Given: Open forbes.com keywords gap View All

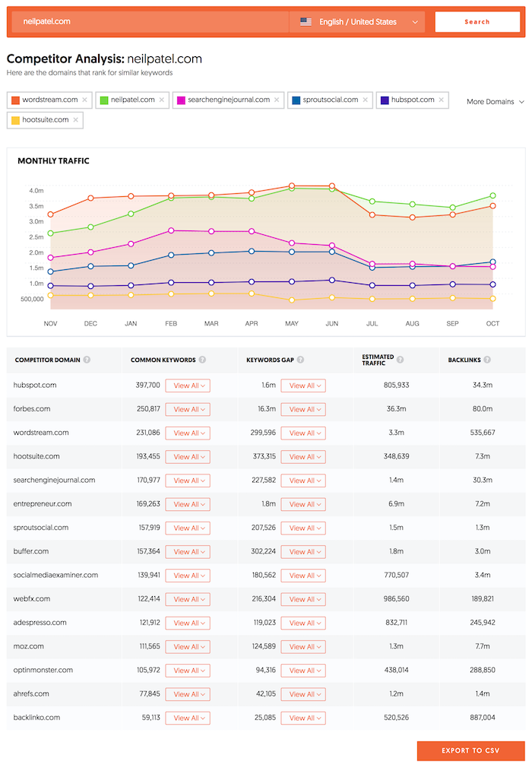Looking at the screenshot, I should tap(303, 409).
